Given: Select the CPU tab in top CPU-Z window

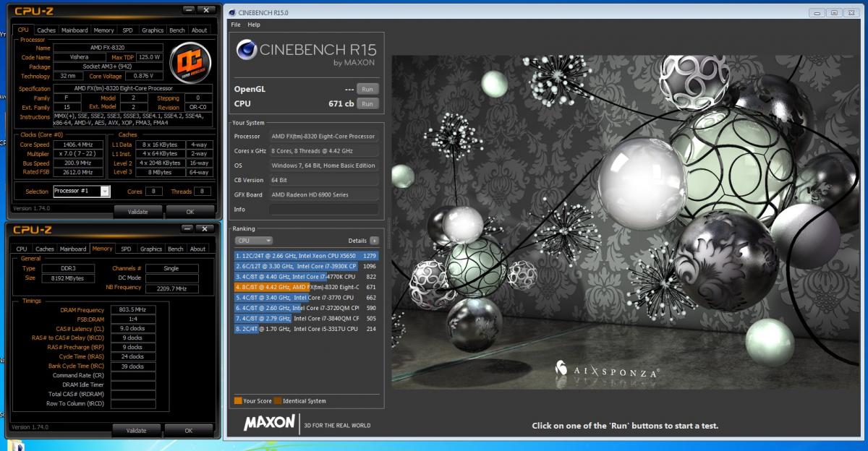Looking at the screenshot, I should [x=23, y=30].
